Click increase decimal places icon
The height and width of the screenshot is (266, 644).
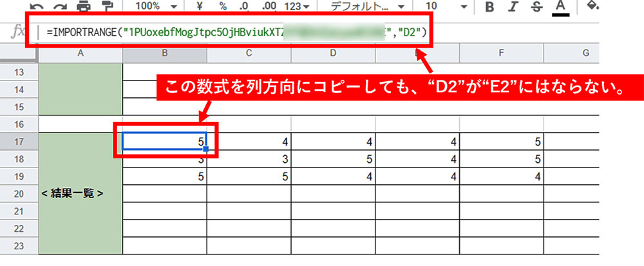269,6
